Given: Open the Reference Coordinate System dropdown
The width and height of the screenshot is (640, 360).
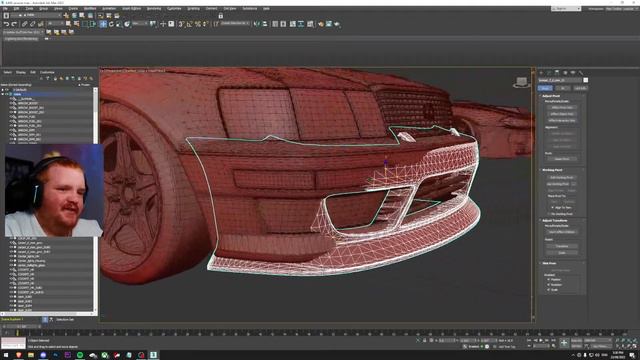Looking at the screenshot, I should click(140, 24).
